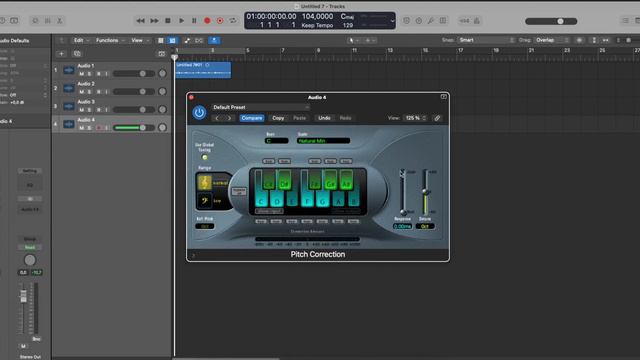Click the grid view button in Tracks menu bar
The image size is (640, 360).
(161, 40)
